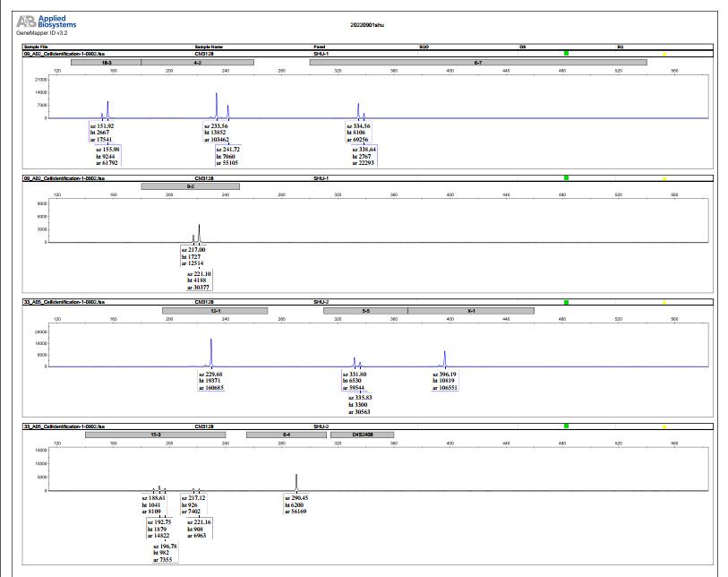
Task: Click the yellow SQ indicator in bottom panel
Action: pyautogui.click(x=664, y=427)
